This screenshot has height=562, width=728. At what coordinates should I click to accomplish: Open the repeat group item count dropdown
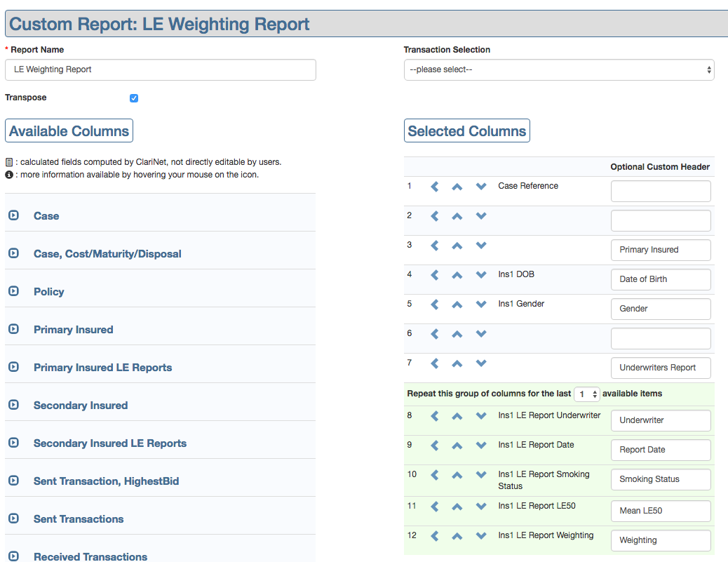point(586,394)
